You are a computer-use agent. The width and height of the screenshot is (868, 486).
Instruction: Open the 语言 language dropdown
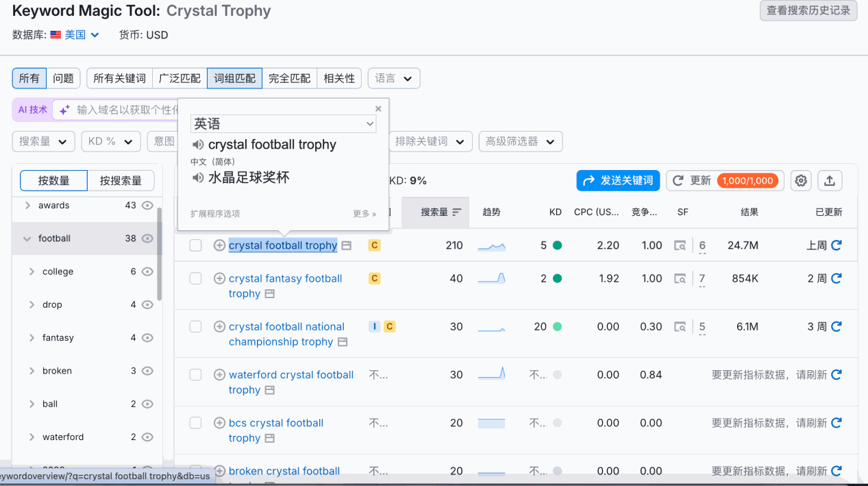pyautogui.click(x=394, y=78)
